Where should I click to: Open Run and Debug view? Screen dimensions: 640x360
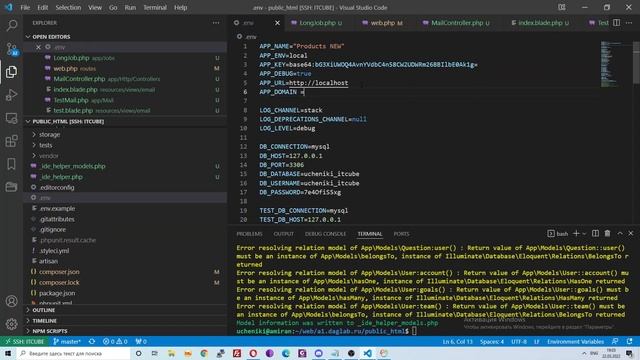pyautogui.click(x=11, y=95)
